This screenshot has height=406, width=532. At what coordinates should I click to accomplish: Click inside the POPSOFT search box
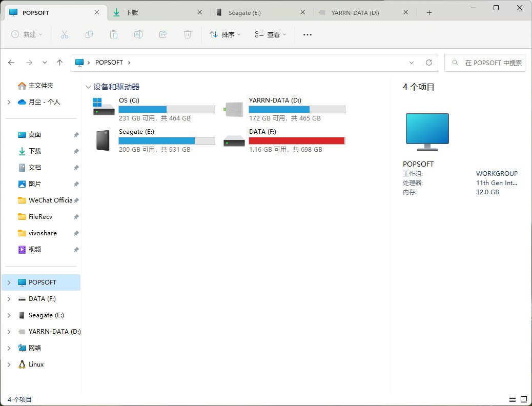click(x=484, y=63)
